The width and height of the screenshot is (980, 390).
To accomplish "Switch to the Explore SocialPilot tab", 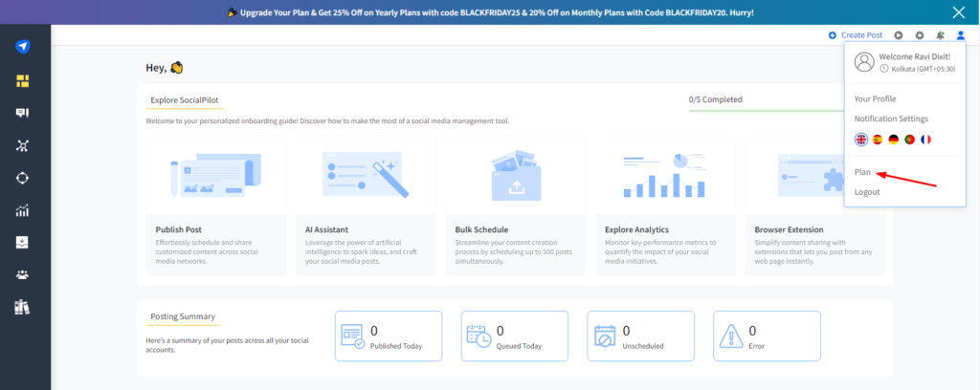I will point(185,100).
